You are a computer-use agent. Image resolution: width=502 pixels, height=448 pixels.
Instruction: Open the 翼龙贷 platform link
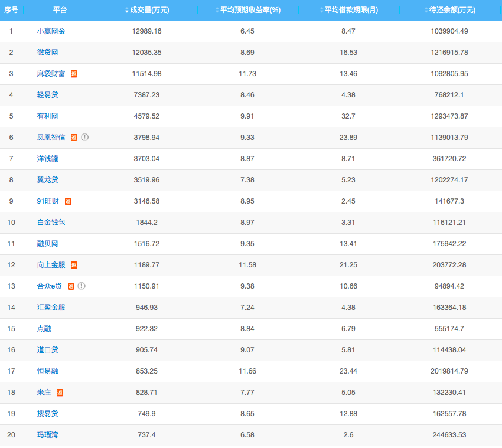(48, 180)
